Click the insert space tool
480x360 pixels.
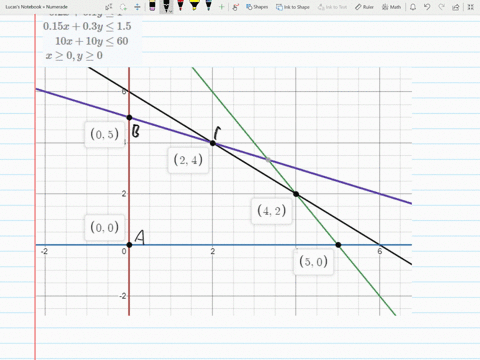(x=137, y=7)
